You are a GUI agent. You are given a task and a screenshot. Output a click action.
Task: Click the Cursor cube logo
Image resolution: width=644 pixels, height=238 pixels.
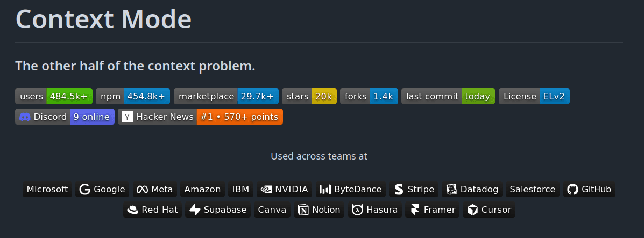[x=472, y=210]
